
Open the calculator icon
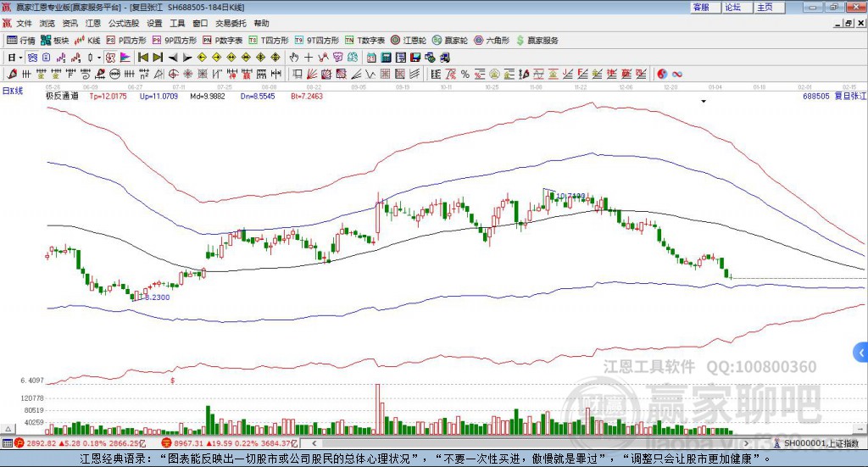386,57
